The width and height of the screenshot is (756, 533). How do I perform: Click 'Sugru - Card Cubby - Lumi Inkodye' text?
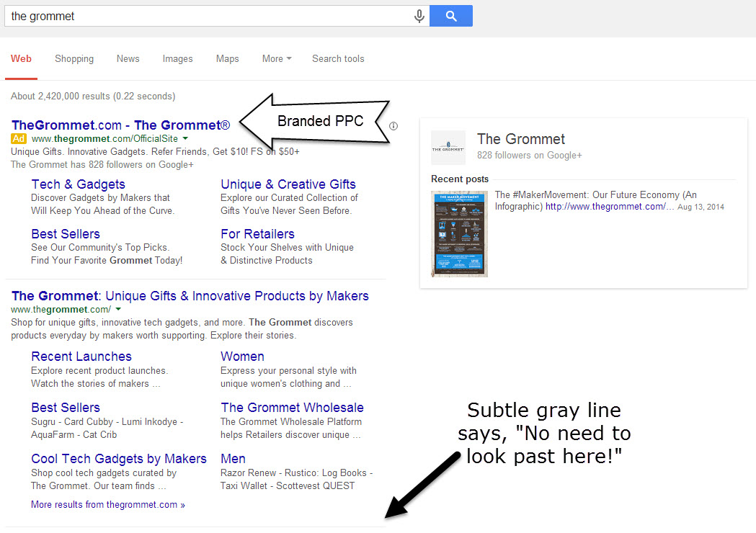click(x=107, y=421)
